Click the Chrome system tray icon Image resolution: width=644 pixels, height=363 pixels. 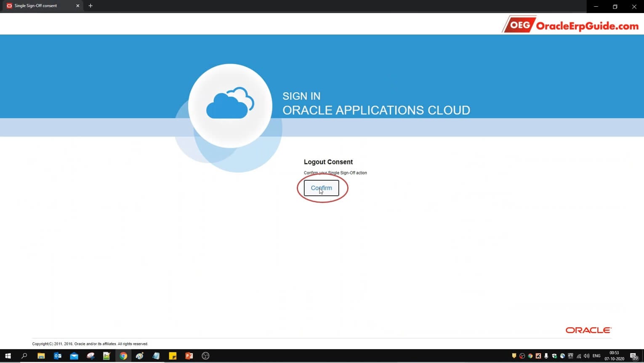coord(530,356)
